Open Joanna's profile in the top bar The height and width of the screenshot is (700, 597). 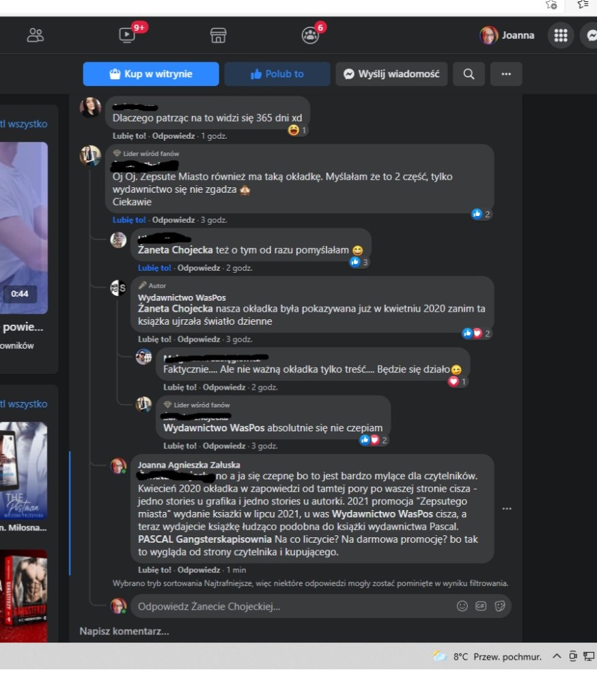[508, 35]
